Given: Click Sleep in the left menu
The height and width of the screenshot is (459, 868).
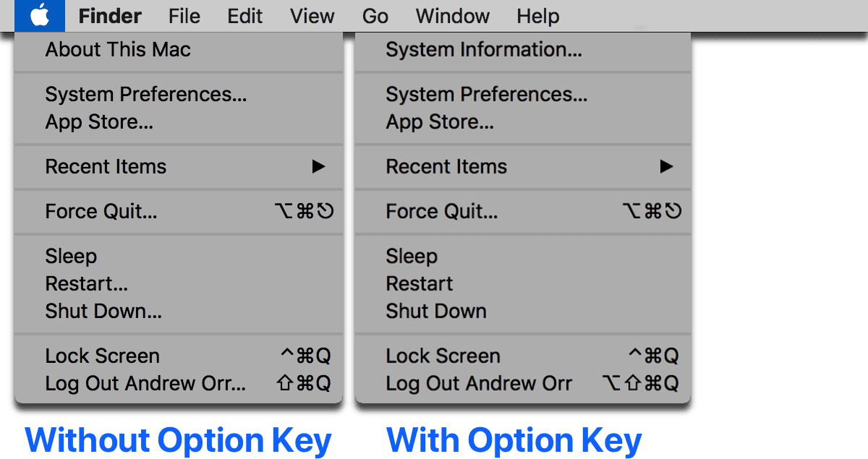Looking at the screenshot, I should tap(71, 256).
